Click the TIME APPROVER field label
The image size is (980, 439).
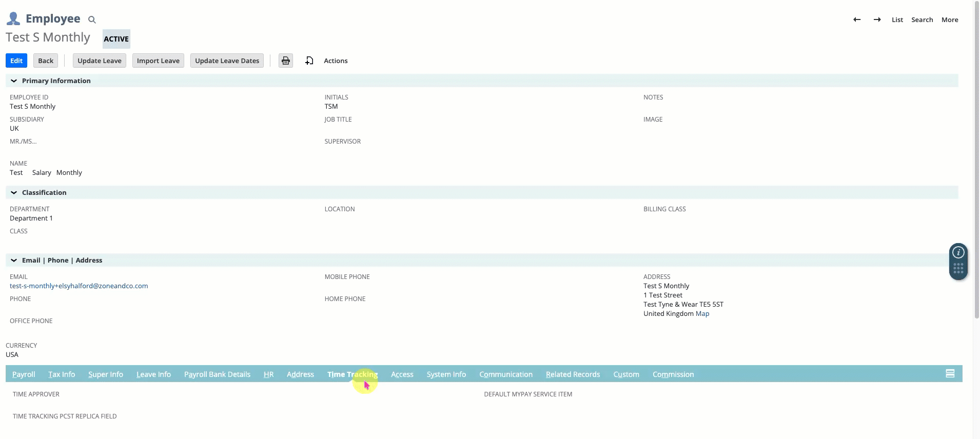pyautogui.click(x=36, y=394)
